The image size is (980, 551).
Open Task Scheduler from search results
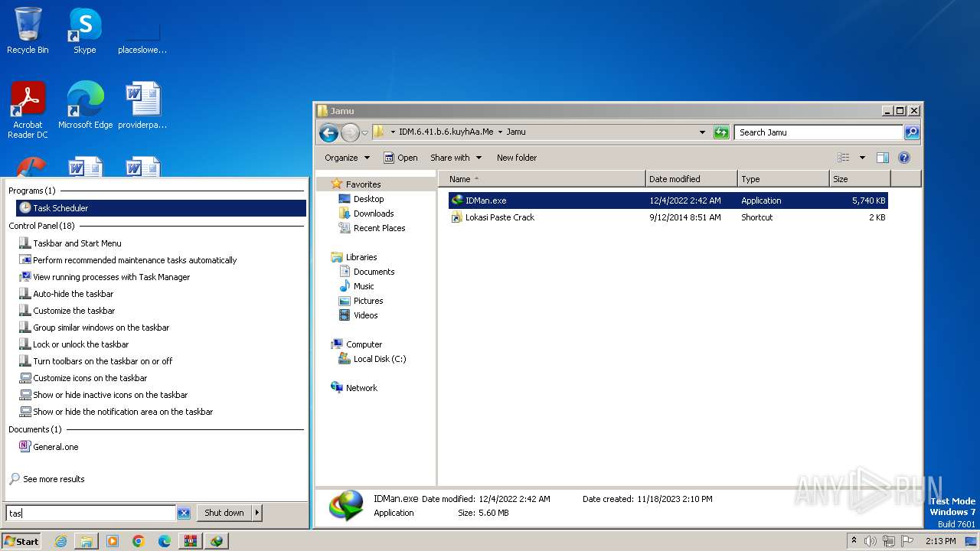(x=161, y=208)
